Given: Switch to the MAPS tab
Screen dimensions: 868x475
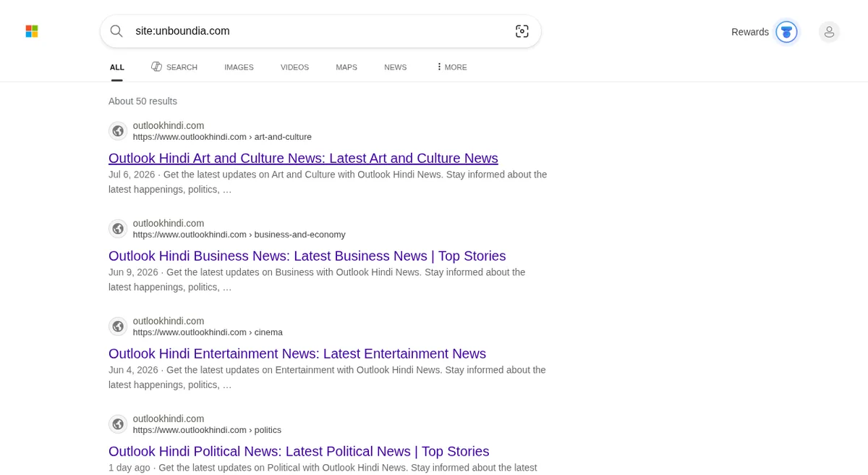Looking at the screenshot, I should [x=346, y=67].
